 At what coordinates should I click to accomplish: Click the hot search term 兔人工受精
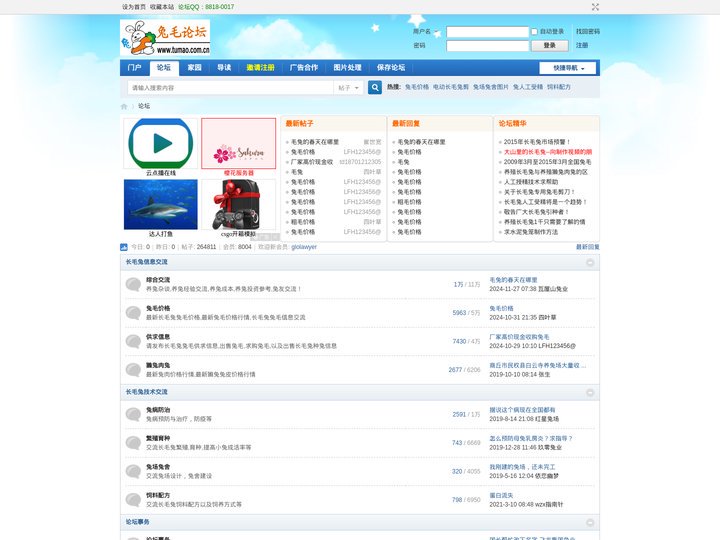(x=528, y=87)
